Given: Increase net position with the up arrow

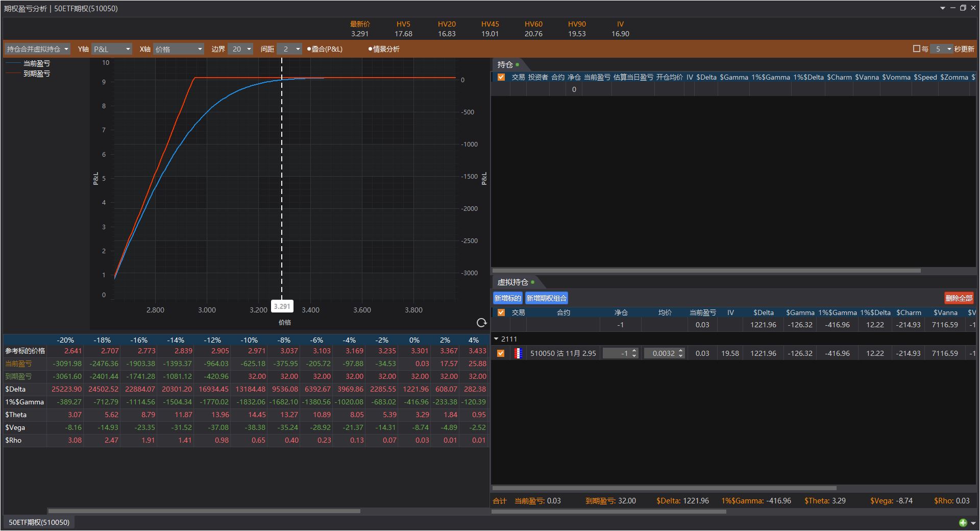Looking at the screenshot, I should tap(634, 351).
